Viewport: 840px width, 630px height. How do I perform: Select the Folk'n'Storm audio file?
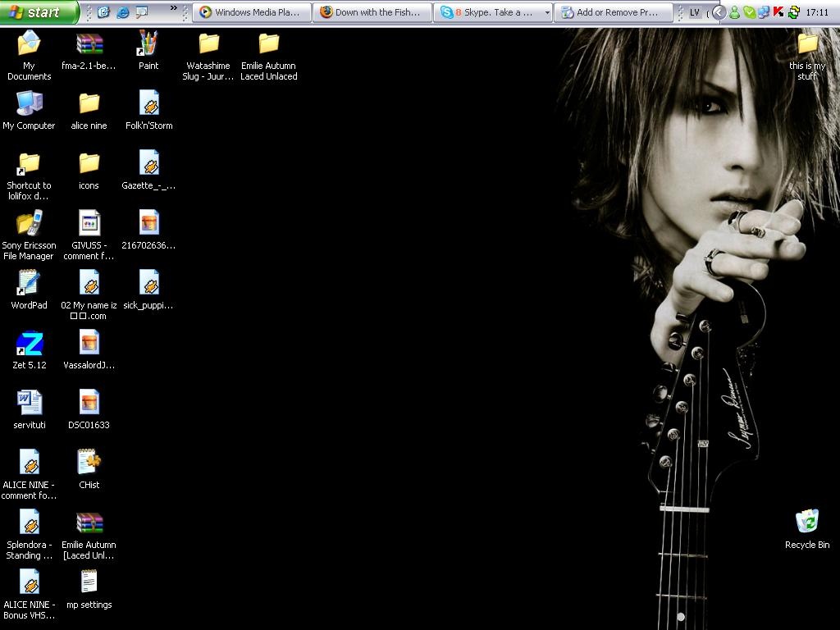point(149,111)
